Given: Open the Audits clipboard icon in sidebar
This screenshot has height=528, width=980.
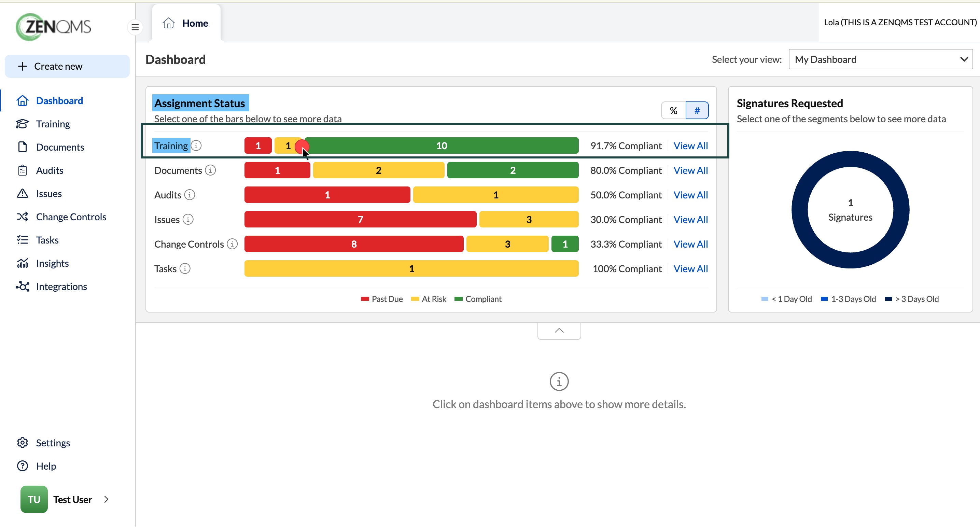Looking at the screenshot, I should pyautogui.click(x=23, y=170).
